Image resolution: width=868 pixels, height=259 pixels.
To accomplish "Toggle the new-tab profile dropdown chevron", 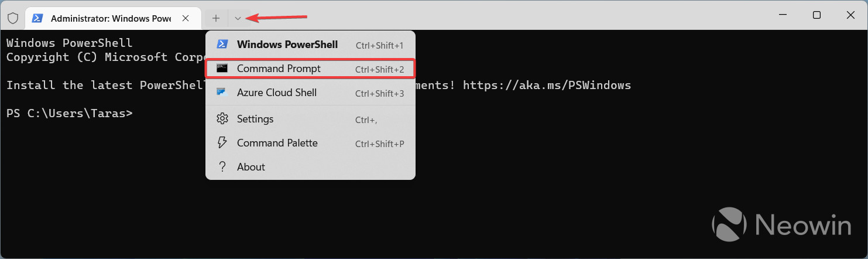I will 238,18.
